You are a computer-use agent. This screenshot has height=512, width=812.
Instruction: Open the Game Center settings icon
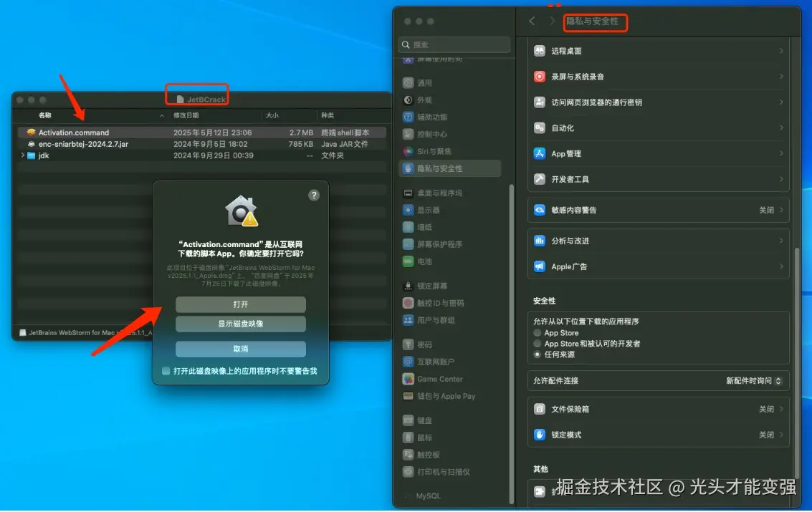(x=408, y=379)
